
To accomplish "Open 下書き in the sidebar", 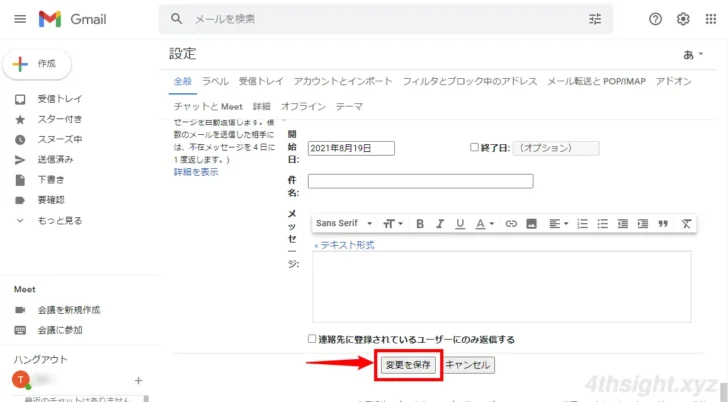I will [50, 180].
